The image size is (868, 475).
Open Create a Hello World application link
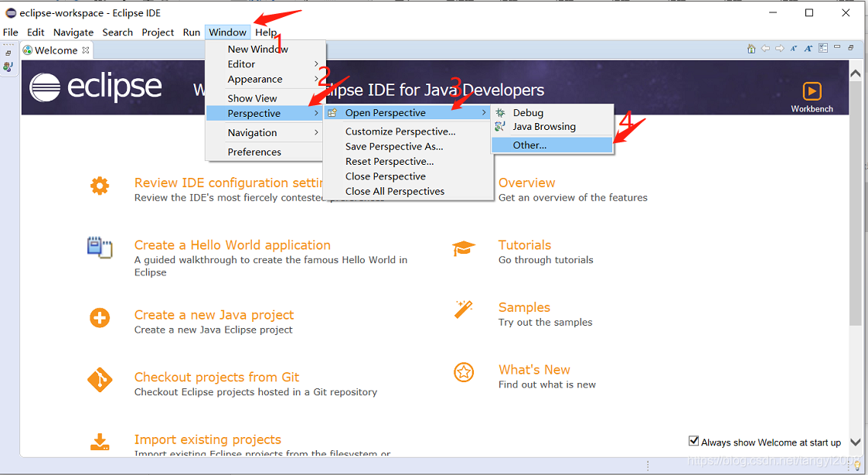coord(233,245)
